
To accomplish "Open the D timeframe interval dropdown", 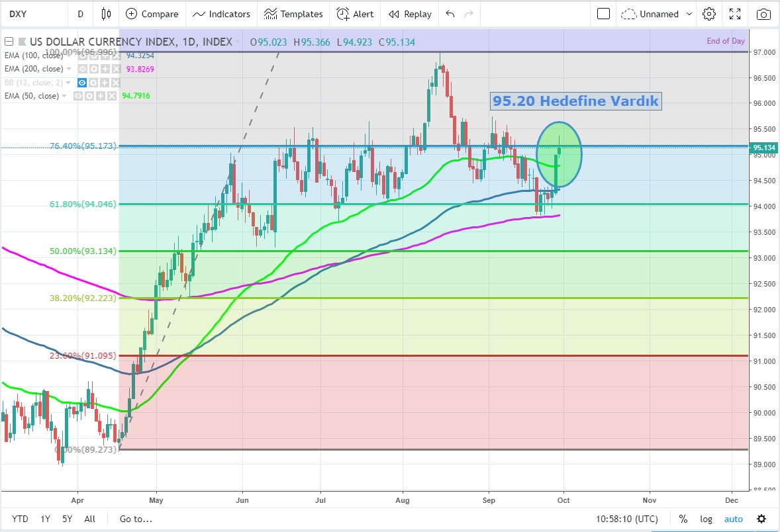I will 81,14.
